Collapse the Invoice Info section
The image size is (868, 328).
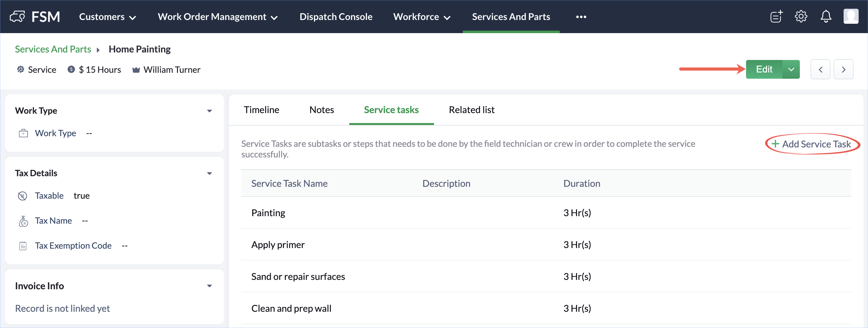[x=209, y=286]
